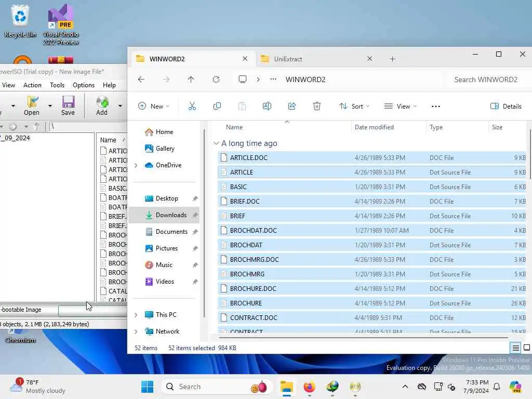Open the dropdown arrow next to PowerISO Open
The width and height of the screenshot is (532, 399).
(50, 106)
